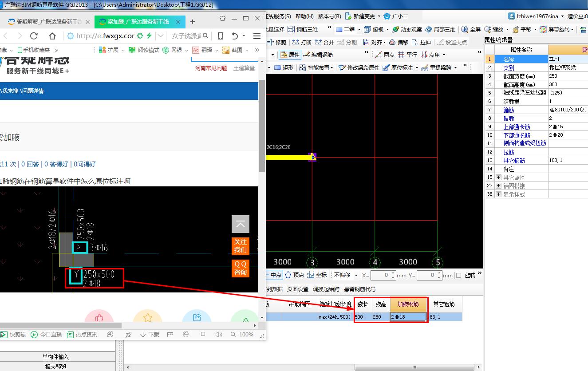
Task: Click the browser refresh icon
Action: (x=34, y=36)
